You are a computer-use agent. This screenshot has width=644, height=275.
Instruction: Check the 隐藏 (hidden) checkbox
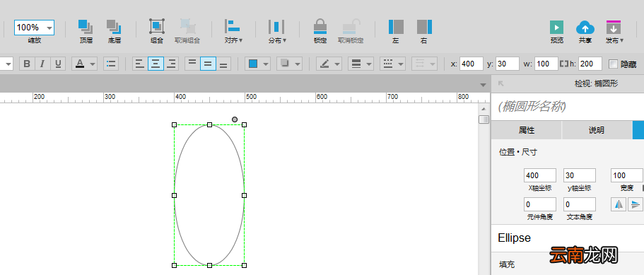613,64
